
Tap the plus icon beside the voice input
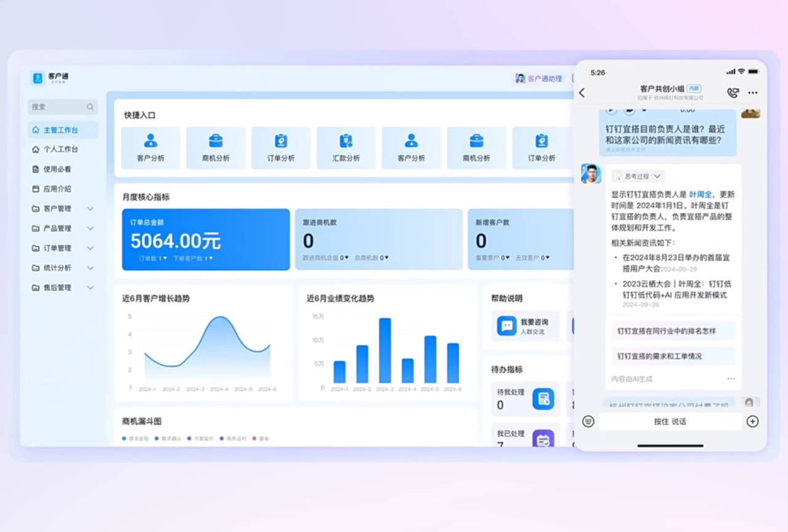[x=752, y=422]
